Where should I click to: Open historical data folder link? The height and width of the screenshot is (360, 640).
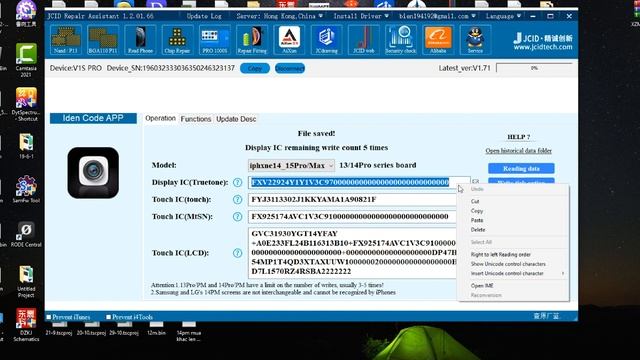point(518,151)
